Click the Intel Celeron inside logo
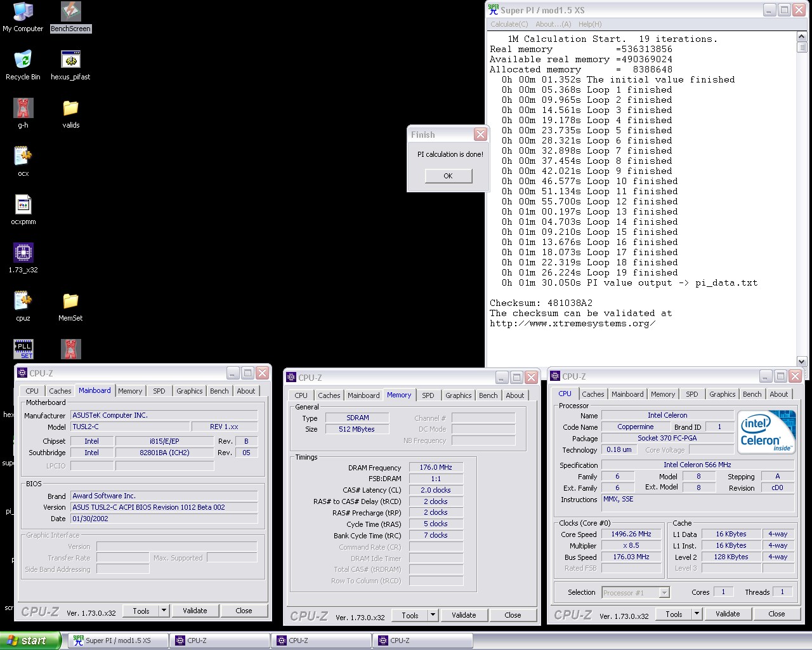Viewport: 812px width, 650px height. click(x=768, y=432)
